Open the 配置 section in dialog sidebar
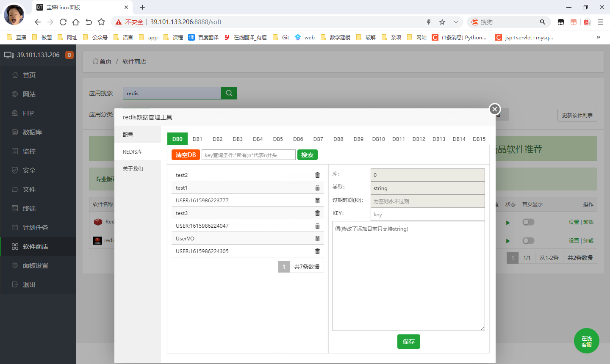This screenshot has width=610, height=364. pyautogui.click(x=128, y=135)
